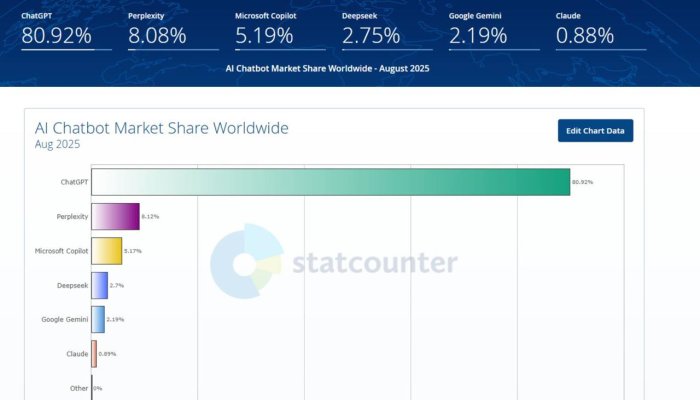The width and height of the screenshot is (700, 400).
Task: Click the banner caption mentioning August 2025
Action: coord(327,68)
